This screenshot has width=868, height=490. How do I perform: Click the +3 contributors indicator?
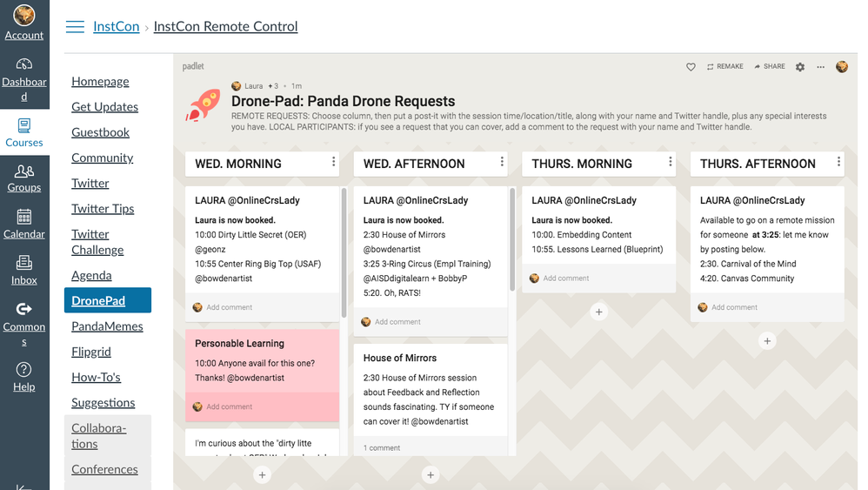click(x=273, y=86)
